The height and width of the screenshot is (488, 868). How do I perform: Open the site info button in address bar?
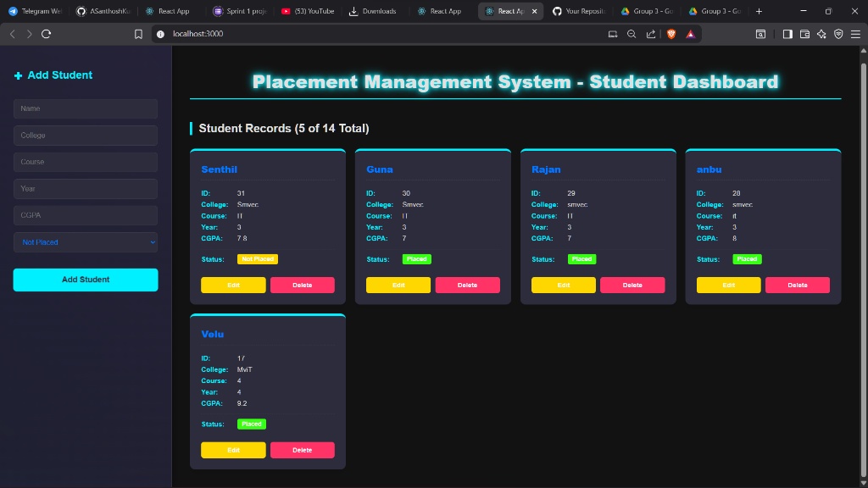click(160, 35)
